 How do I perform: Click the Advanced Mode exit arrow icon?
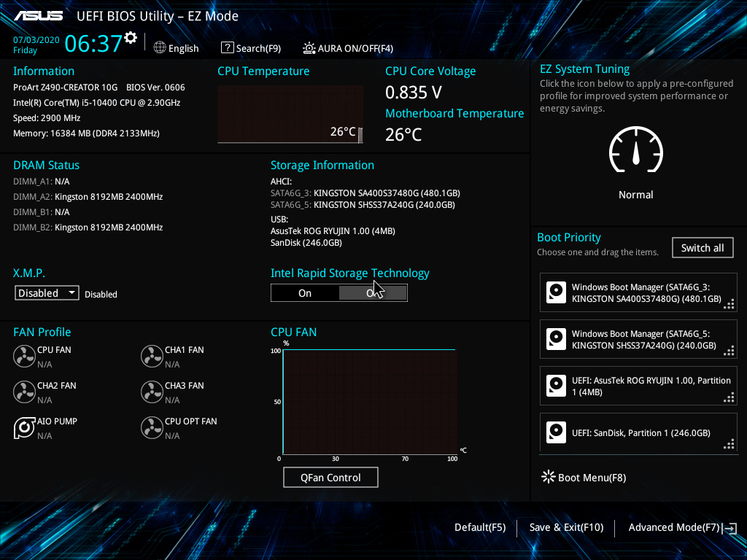pyautogui.click(x=729, y=528)
